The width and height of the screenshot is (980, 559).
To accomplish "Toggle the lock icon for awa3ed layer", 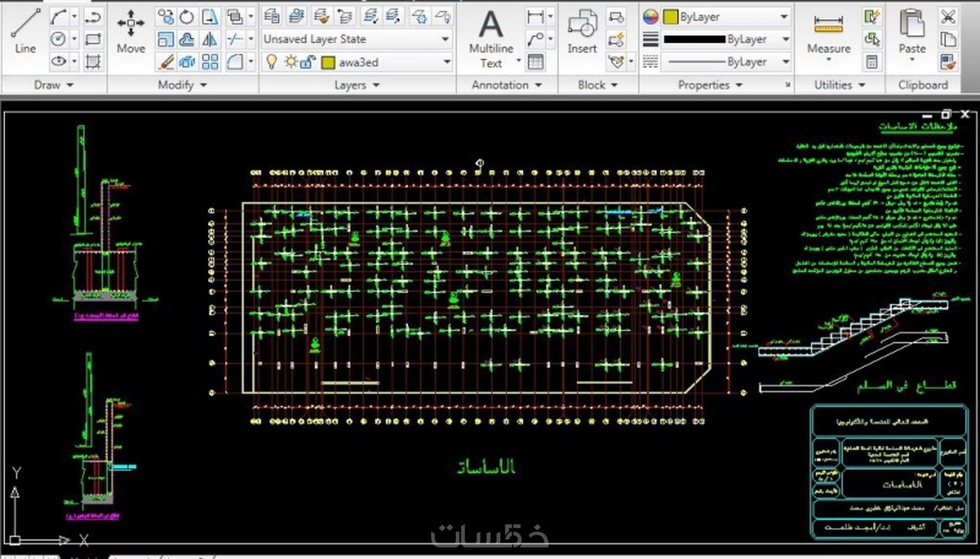I will click(308, 62).
